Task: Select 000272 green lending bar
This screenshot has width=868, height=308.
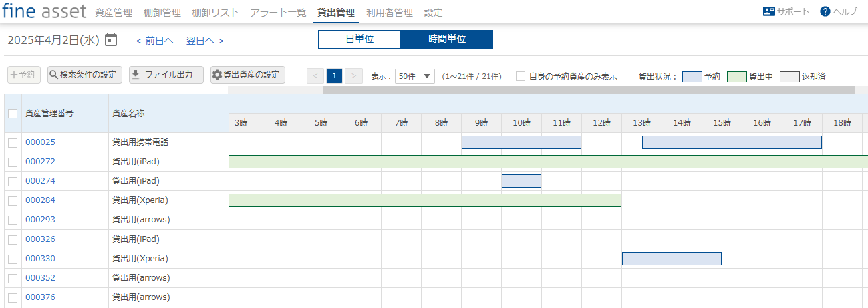Action: tap(548, 162)
